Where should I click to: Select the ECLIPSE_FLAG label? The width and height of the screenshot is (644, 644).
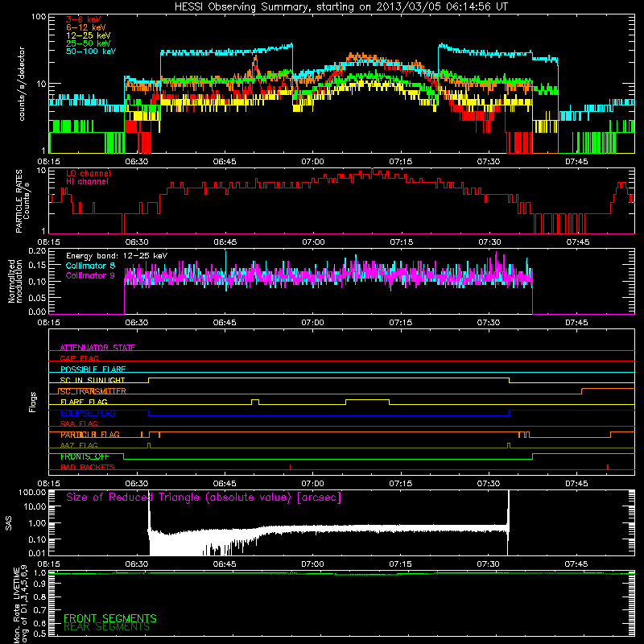click(x=88, y=413)
